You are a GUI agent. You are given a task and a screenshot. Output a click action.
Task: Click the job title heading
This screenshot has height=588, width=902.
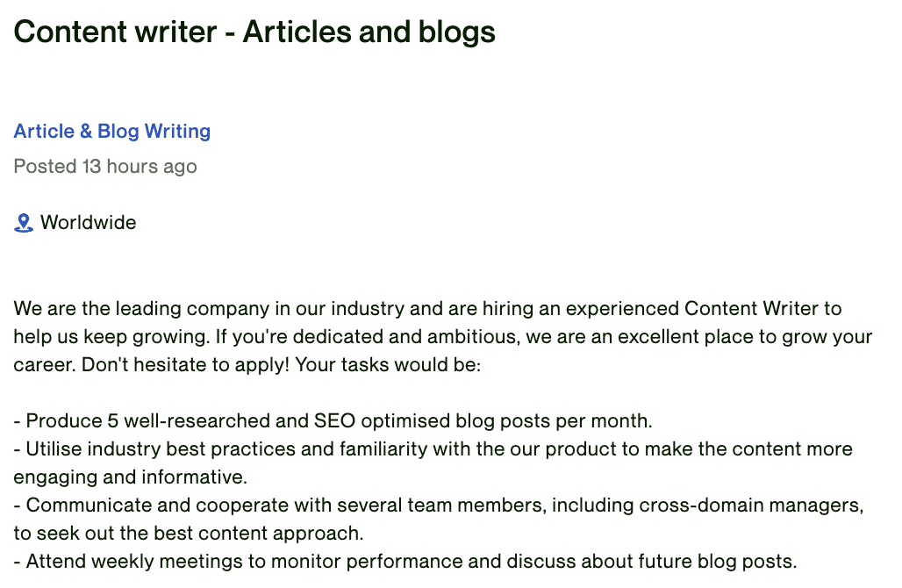pyautogui.click(x=254, y=32)
